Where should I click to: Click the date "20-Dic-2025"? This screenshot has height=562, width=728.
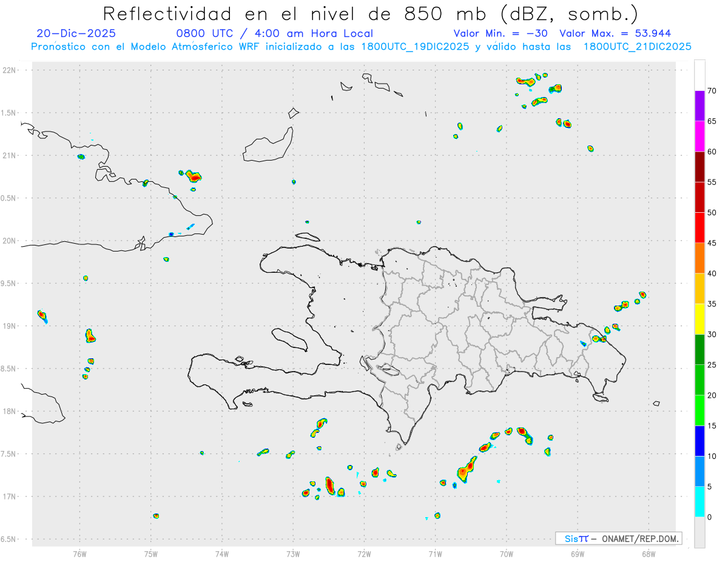tap(76, 33)
